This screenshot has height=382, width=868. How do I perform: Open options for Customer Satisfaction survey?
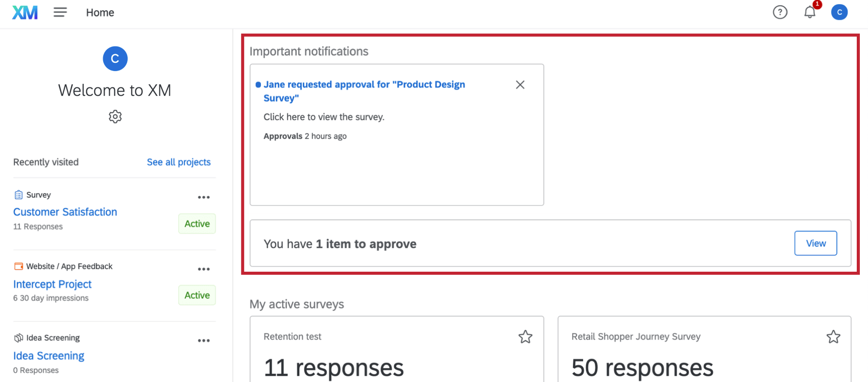204,197
